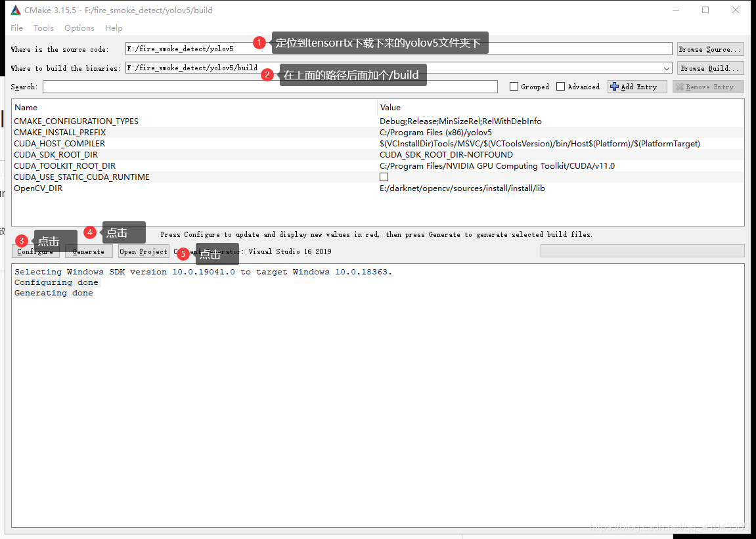Open the Options menu
Viewport: 756px width, 539px height.
tap(79, 28)
